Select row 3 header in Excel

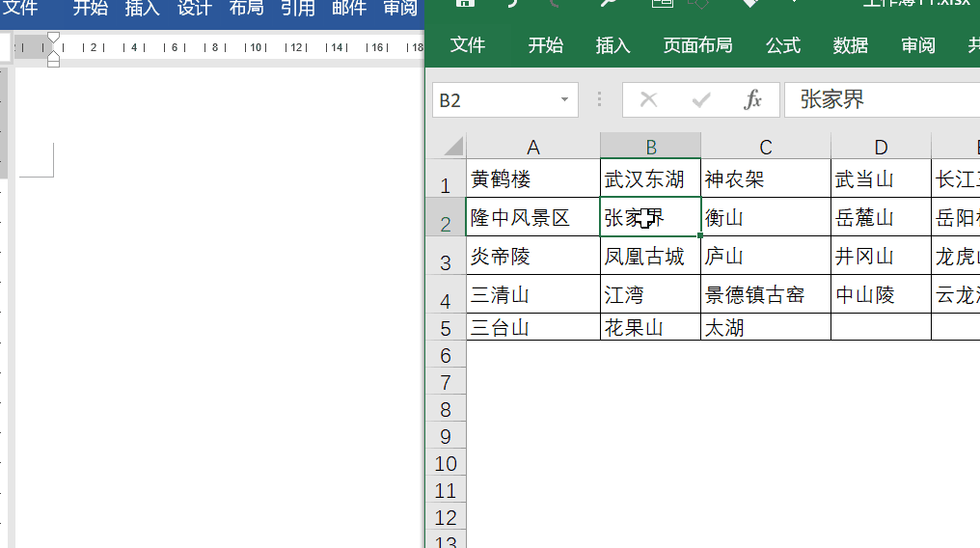[446, 256]
